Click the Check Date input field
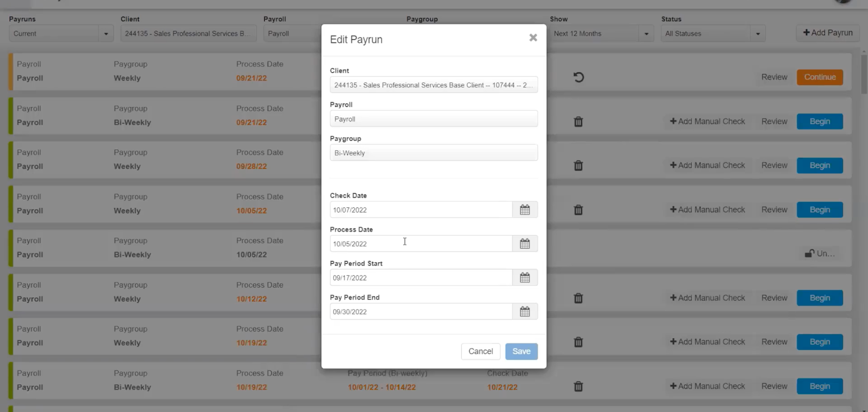868x412 pixels. (421, 210)
